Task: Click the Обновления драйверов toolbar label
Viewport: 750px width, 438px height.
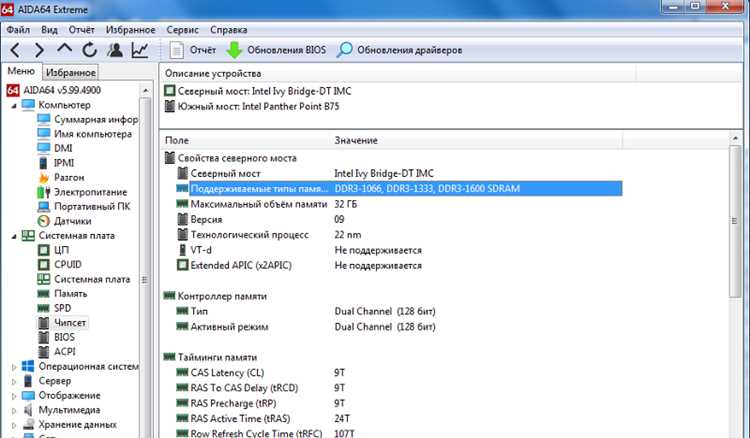Action: tap(409, 50)
